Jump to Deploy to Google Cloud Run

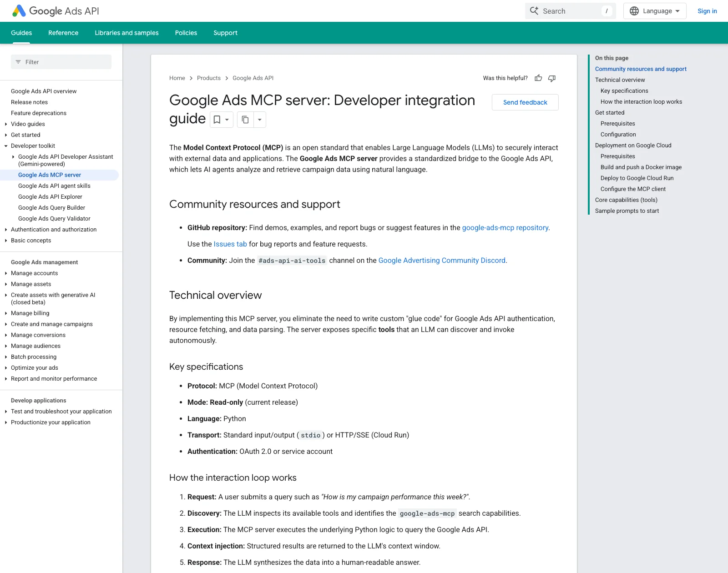(x=637, y=178)
